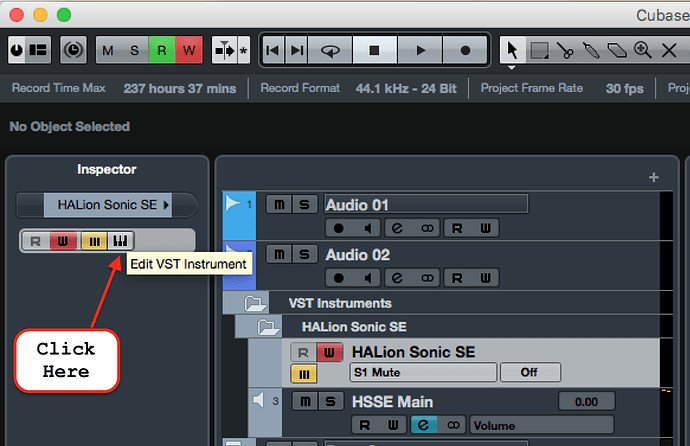Select the Mute X tool
This screenshot has width=690, height=446.
[x=669, y=51]
